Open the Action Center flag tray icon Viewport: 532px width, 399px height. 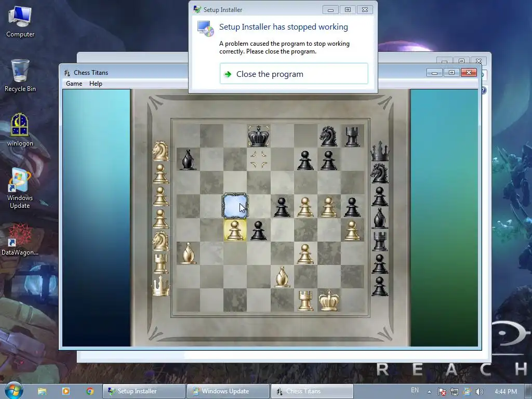click(442, 392)
